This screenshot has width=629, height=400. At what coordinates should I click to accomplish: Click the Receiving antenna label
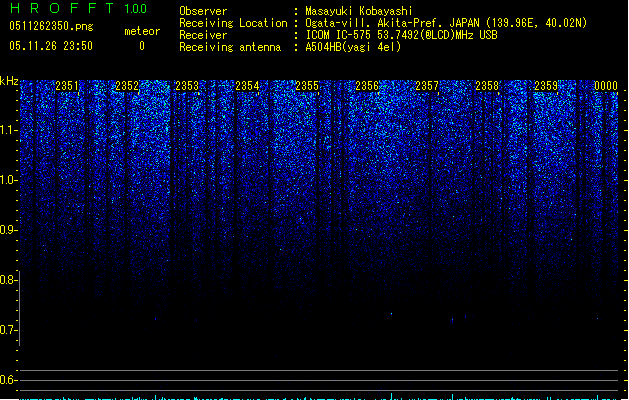tap(230, 47)
